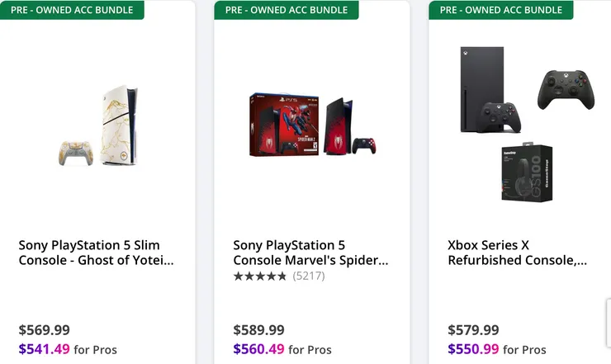Click the Pre-Owned Acc Bundle badge on Xbox card

click(501, 10)
